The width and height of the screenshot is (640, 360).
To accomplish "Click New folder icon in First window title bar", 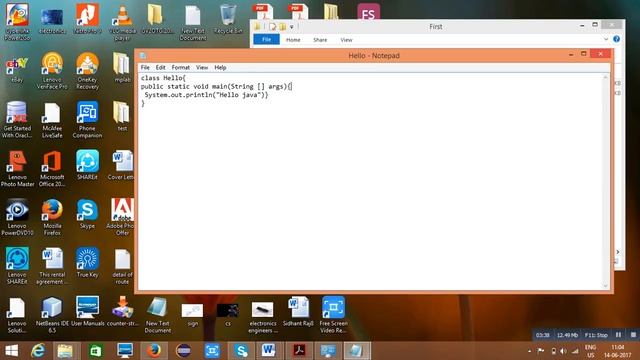I will click(282, 27).
